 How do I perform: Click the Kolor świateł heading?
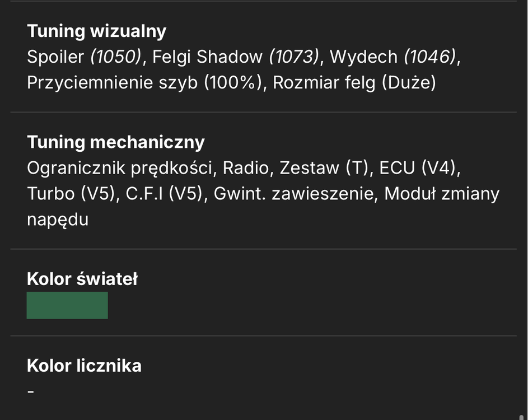82,279
